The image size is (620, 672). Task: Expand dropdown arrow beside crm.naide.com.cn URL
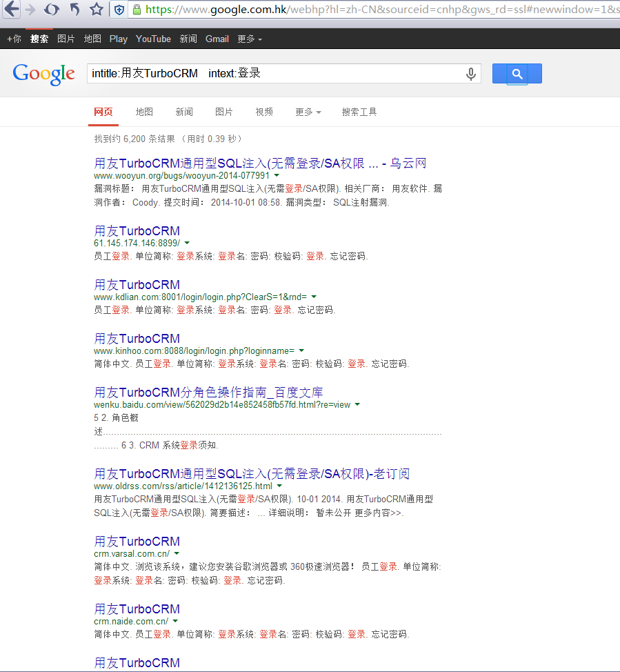click(175, 621)
